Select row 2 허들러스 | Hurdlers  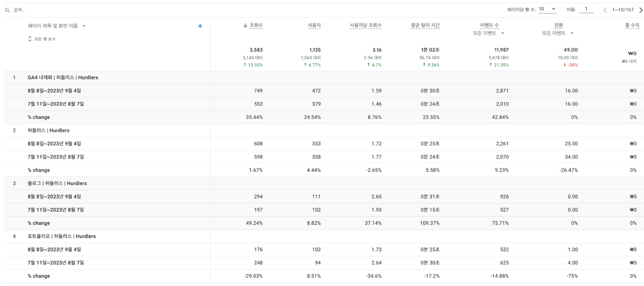(x=48, y=130)
